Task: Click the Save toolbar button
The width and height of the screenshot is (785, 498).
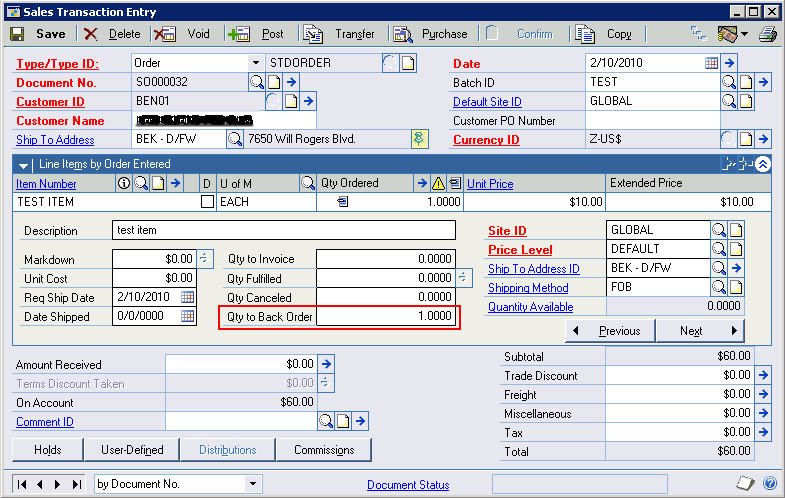Action: coord(38,34)
